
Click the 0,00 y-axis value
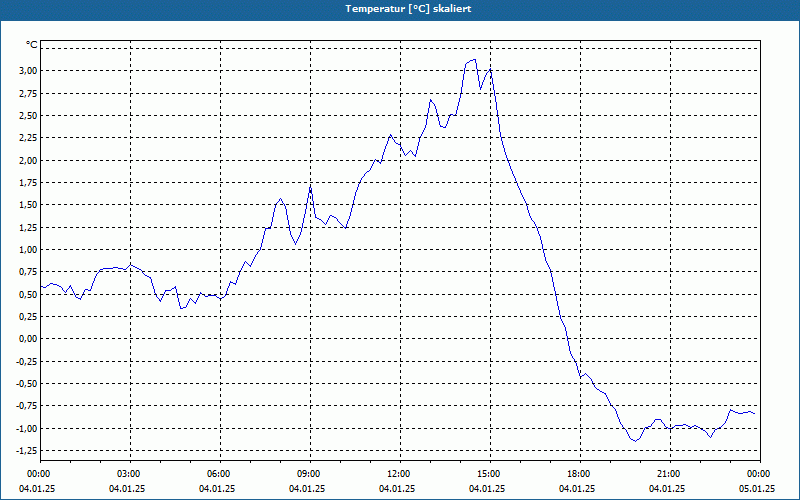click(29, 339)
